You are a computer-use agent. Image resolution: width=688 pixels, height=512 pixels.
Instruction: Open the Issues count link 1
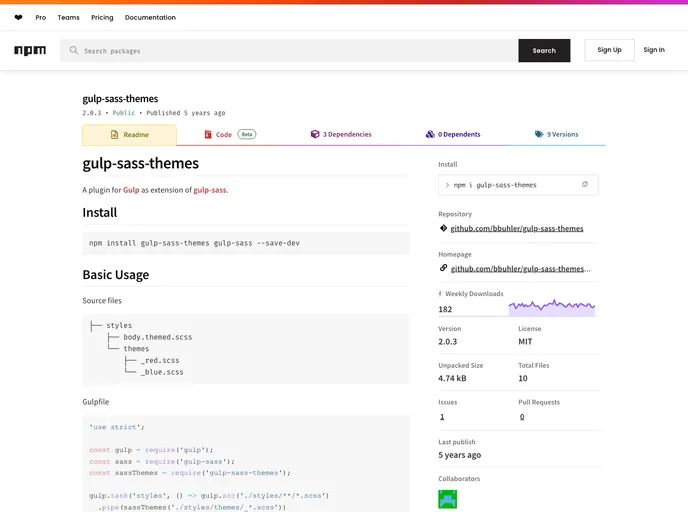pyautogui.click(x=442, y=417)
